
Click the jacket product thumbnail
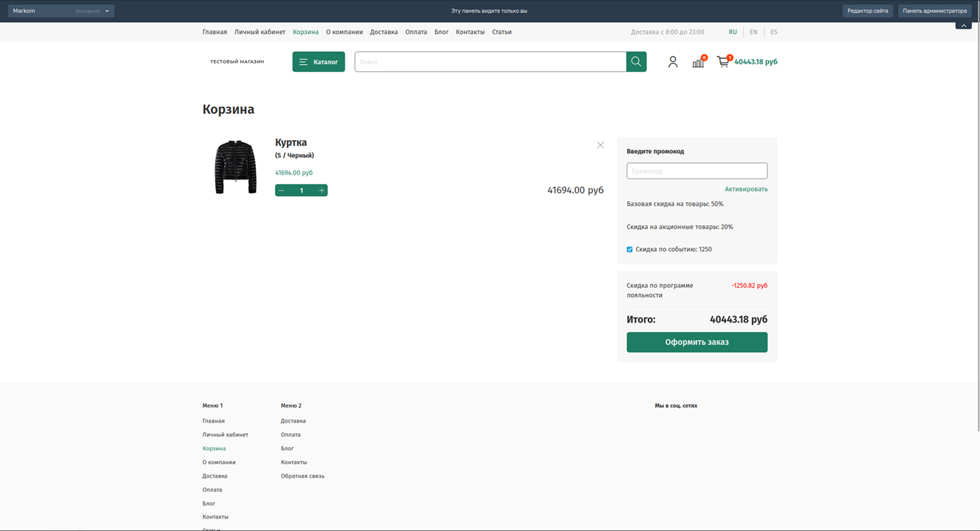point(235,167)
